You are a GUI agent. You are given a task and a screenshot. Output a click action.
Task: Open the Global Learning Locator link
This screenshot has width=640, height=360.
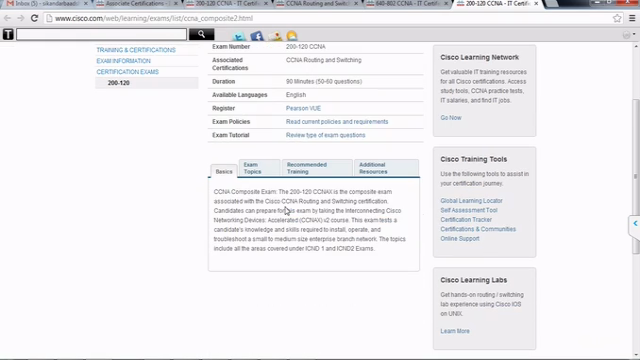(x=471, y=201)
